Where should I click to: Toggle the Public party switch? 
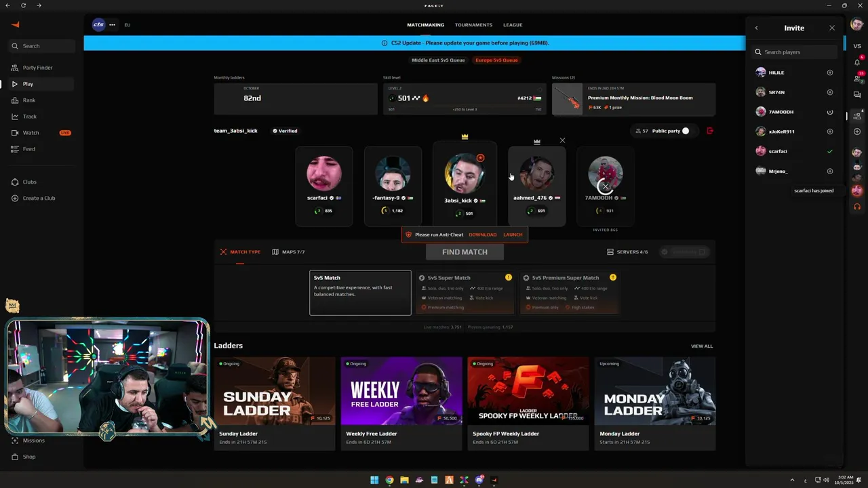point(687,131)
